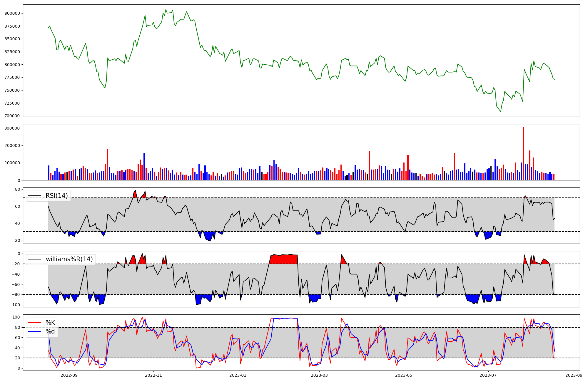Viewport: 588px width, 382px height.
Task: Click the tallest red volume bar
Action: [524, 153]
